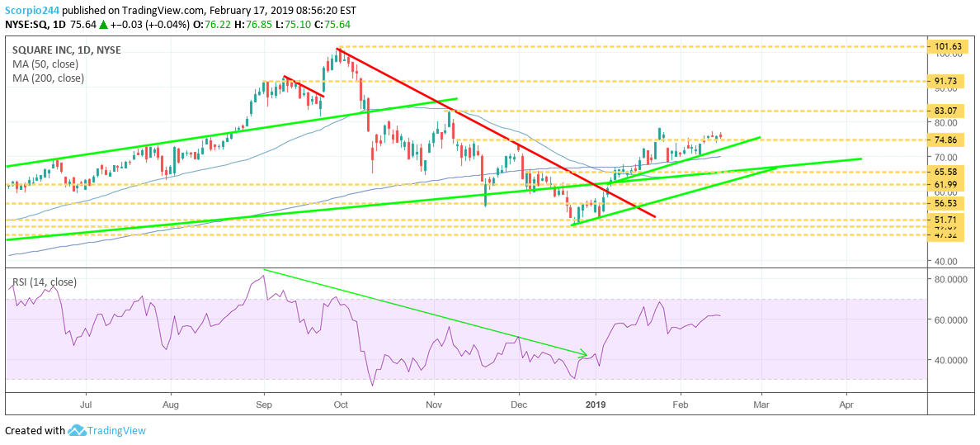Select the 2019 label on time axis
Viewport: 980px width, 445px height.
[596, 405]
